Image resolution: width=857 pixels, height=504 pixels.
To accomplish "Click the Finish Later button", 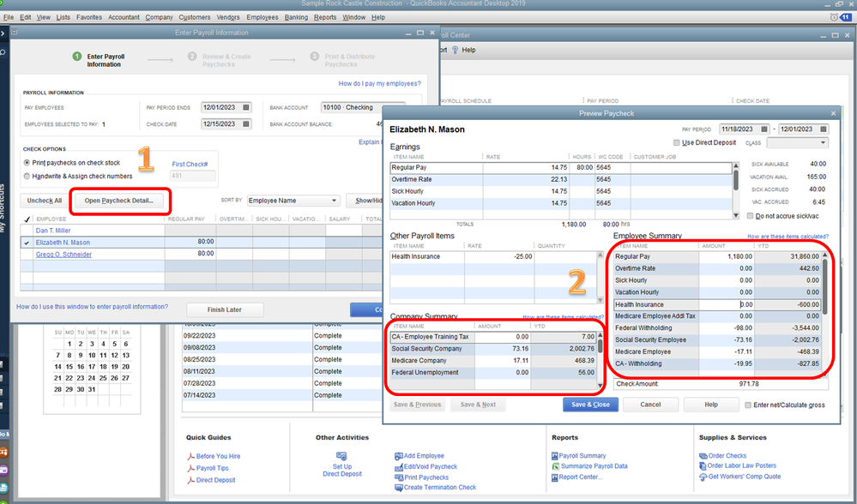I will [225, 310].
